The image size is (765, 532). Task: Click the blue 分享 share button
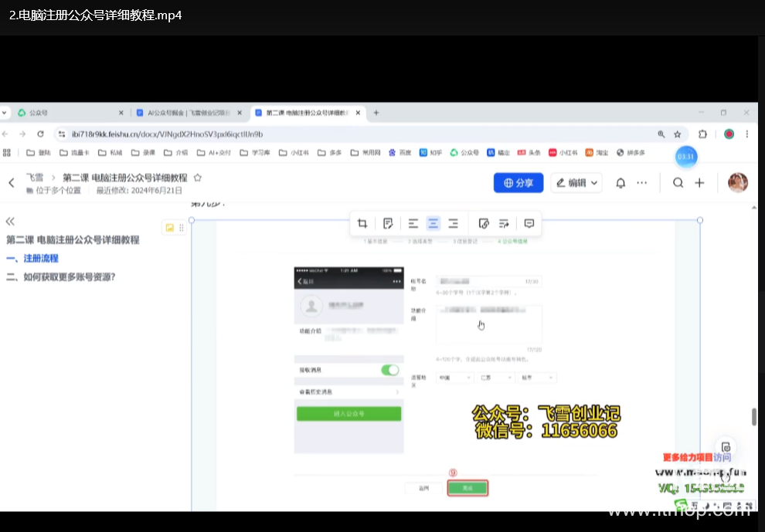518,183
